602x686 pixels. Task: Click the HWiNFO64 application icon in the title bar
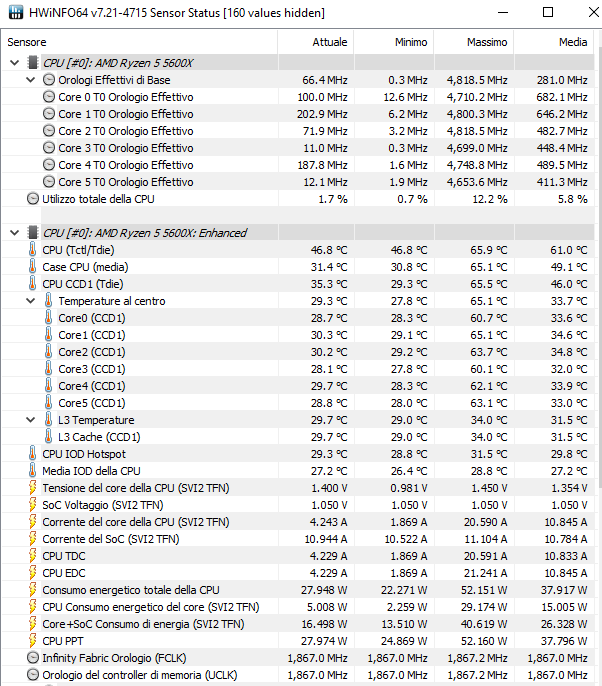[x=16, y=12]
